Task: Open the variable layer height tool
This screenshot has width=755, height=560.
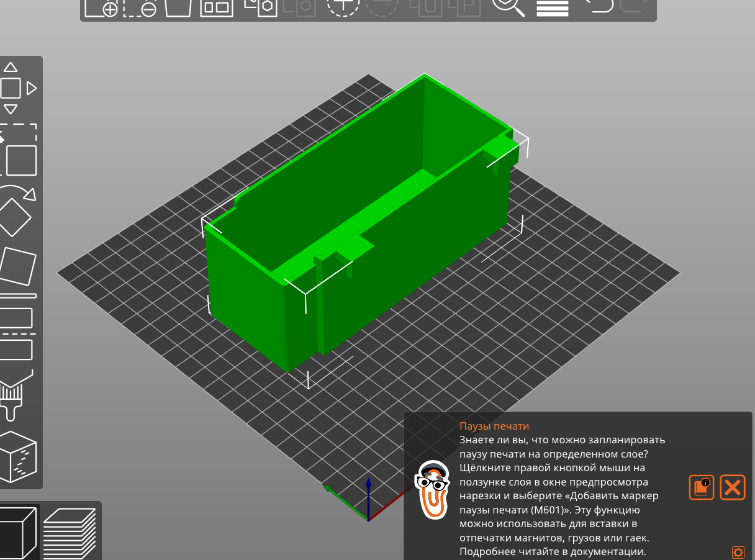Action: (552, 8)
